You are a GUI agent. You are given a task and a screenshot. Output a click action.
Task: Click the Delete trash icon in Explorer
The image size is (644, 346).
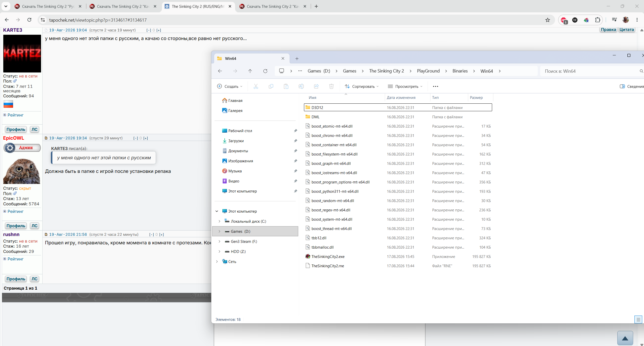point(331,86)
